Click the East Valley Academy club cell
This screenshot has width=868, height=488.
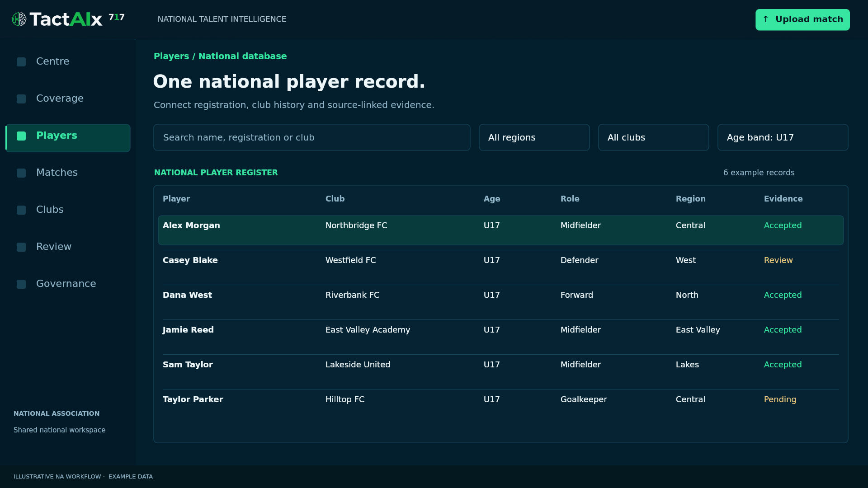[368, 330]
